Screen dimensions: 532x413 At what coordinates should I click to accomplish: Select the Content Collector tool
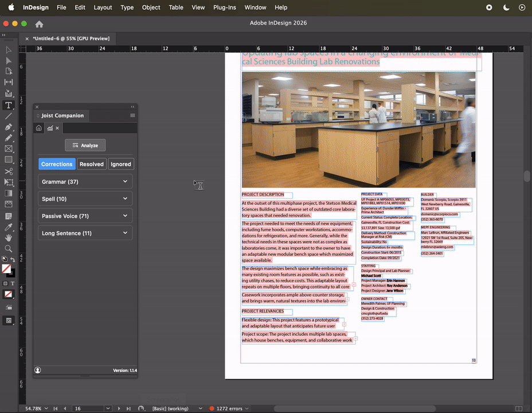pos(9,93)
